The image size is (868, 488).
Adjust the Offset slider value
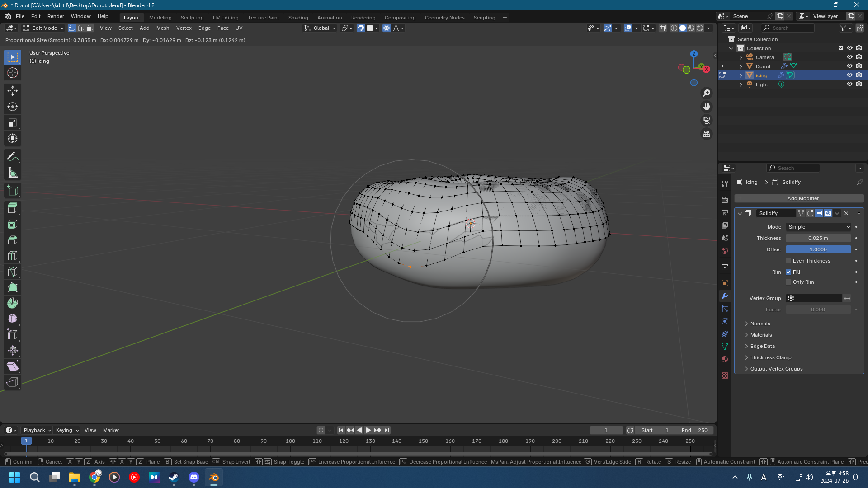(818, 249)
